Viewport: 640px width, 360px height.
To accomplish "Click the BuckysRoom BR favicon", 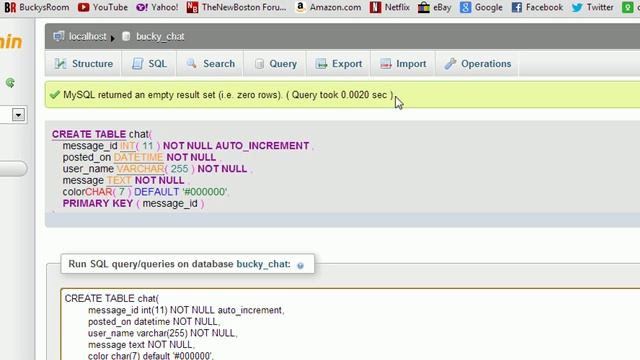I will coord(10,7).
